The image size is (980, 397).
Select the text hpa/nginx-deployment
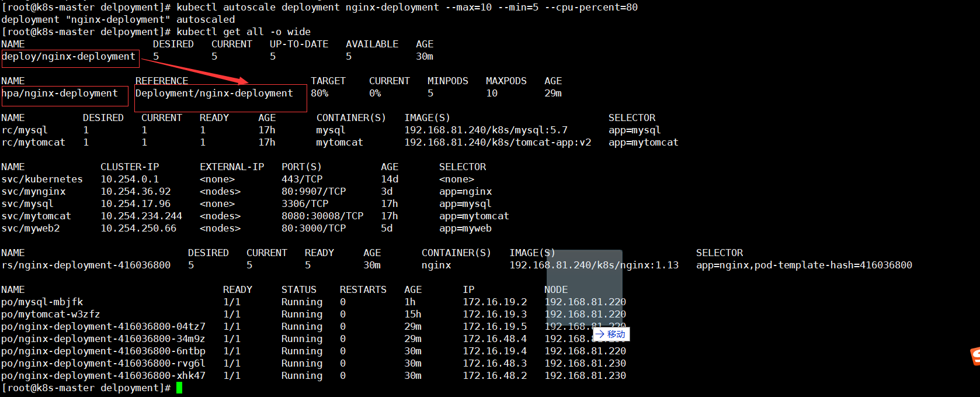click(x=60, y=93)
